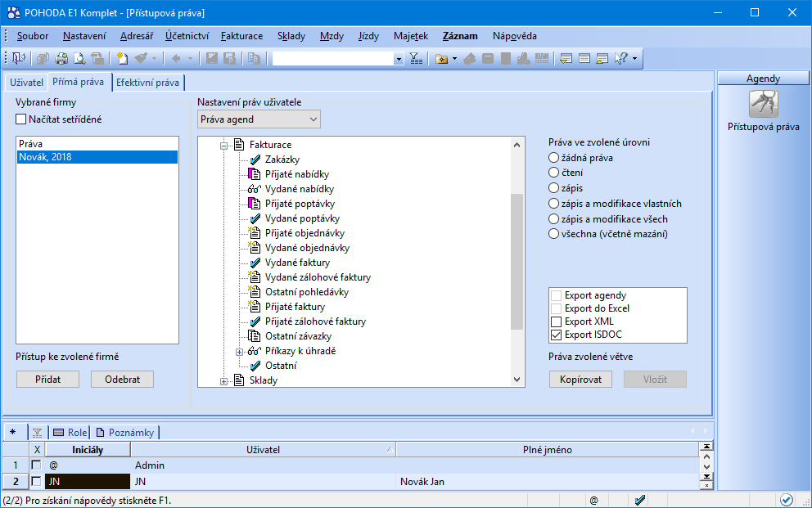812x508 pixels.
Task: Click the document icon beside Vydané zálohové faktury
Action: (x=254, y=276)
